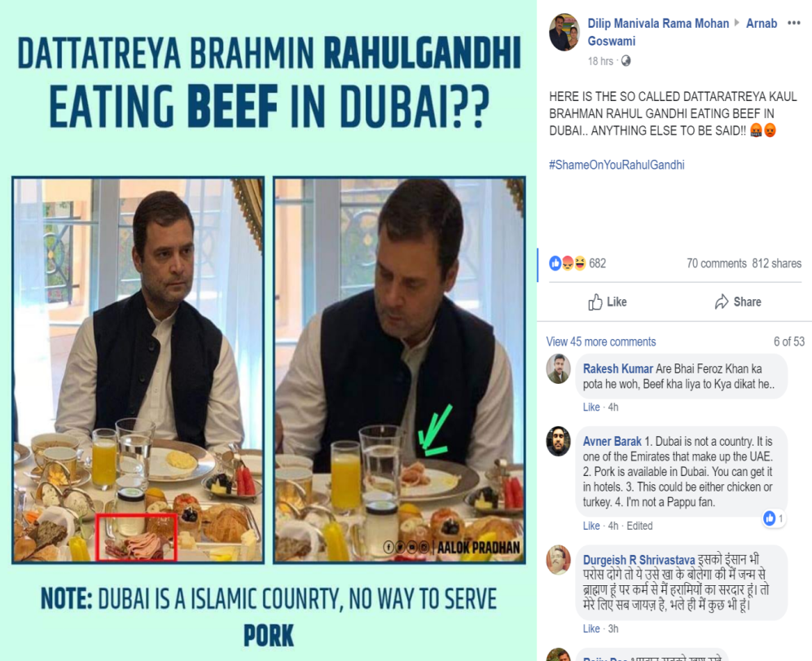Open the three-dot post options menu

point(794,24)
